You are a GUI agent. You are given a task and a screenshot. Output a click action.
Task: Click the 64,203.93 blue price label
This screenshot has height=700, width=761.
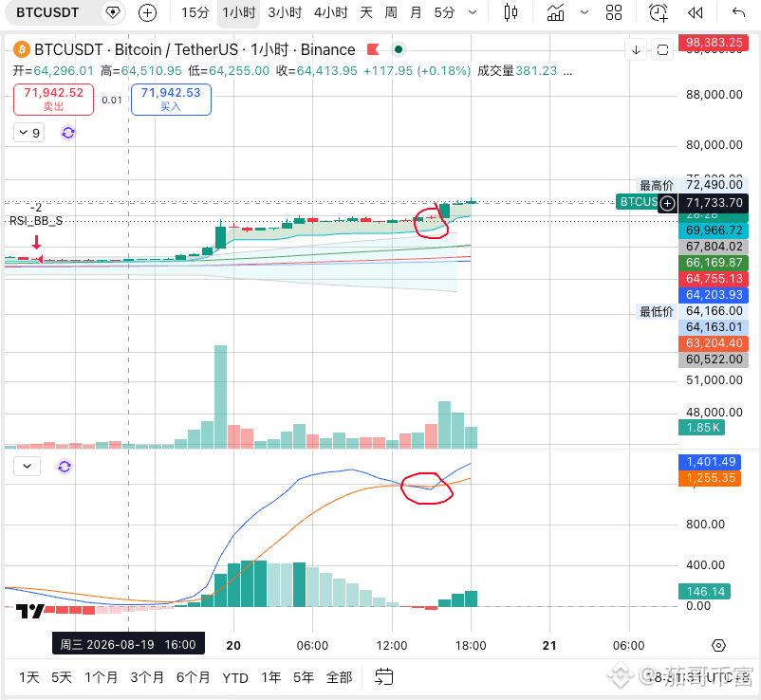pos(714,295)
